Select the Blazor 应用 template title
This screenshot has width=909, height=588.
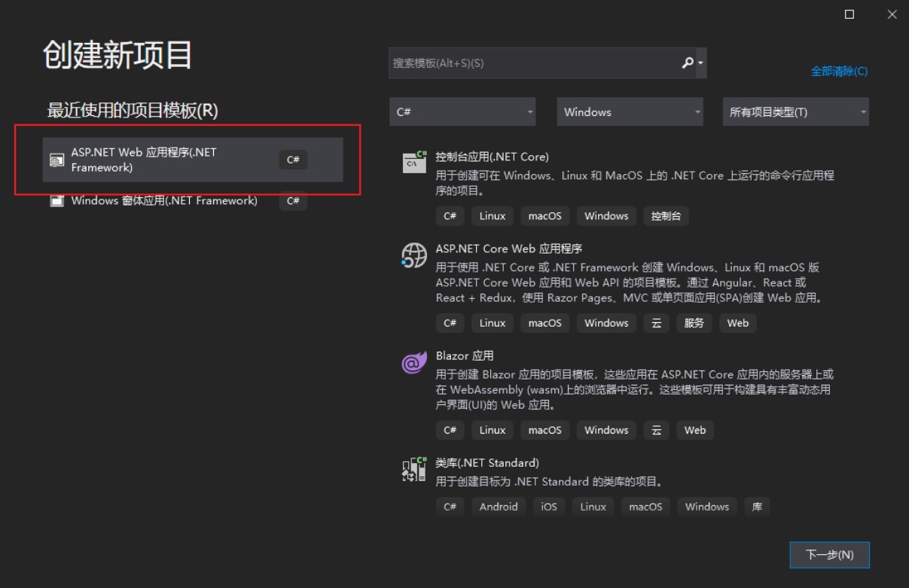click(465, 356)
